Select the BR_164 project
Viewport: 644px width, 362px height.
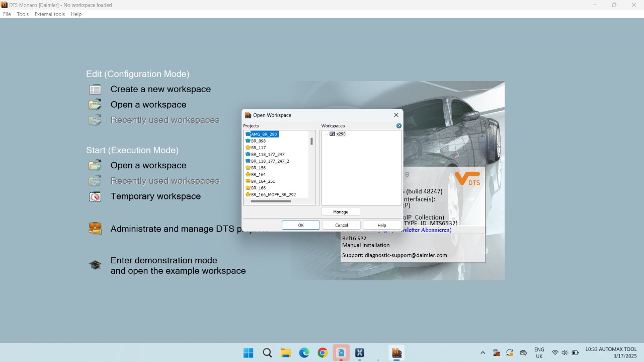click(259, 175)
